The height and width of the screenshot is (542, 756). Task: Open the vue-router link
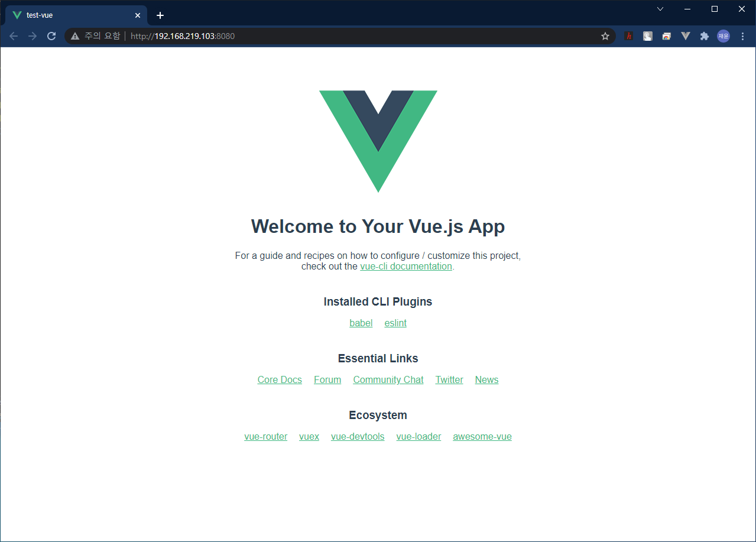tap(266, 436)
